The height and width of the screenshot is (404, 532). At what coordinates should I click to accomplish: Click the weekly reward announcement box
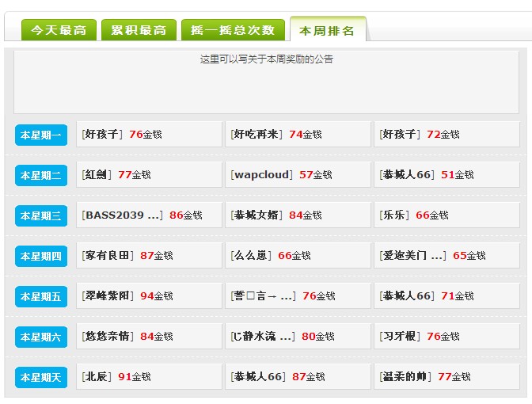[266, 82]
